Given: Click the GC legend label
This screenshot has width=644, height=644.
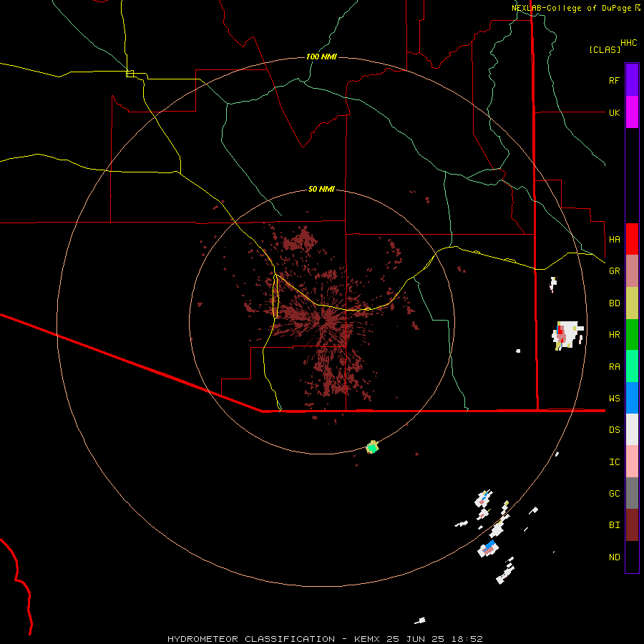Looking at the screenshot, I should pyautogui.click(x=614, y=494).
